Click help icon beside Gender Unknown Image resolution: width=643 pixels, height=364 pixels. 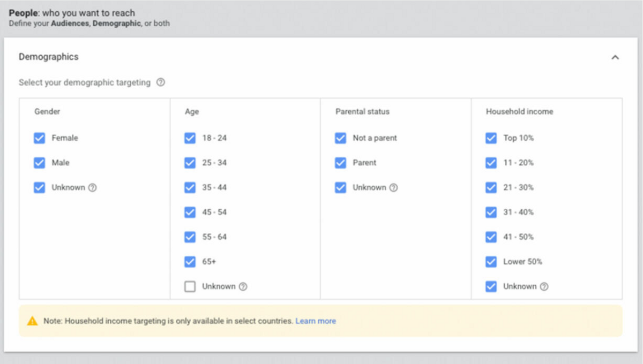click(x=92, y=188)
